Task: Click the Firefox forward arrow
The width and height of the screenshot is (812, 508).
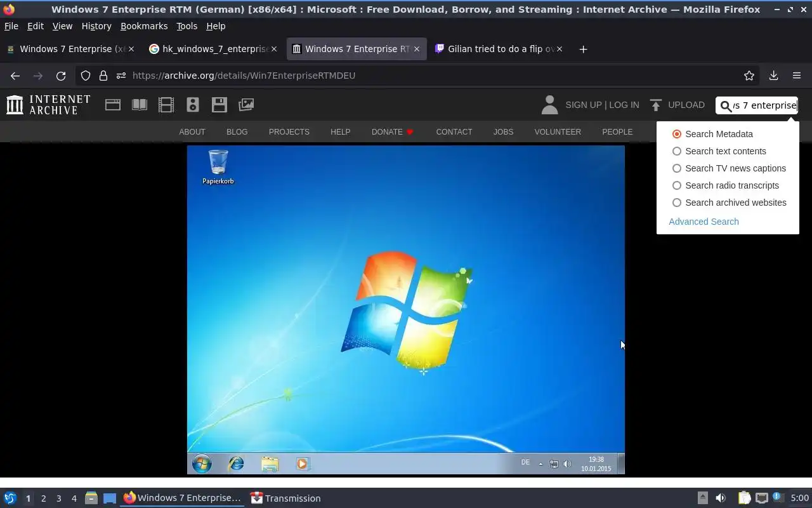Action: 38,76
